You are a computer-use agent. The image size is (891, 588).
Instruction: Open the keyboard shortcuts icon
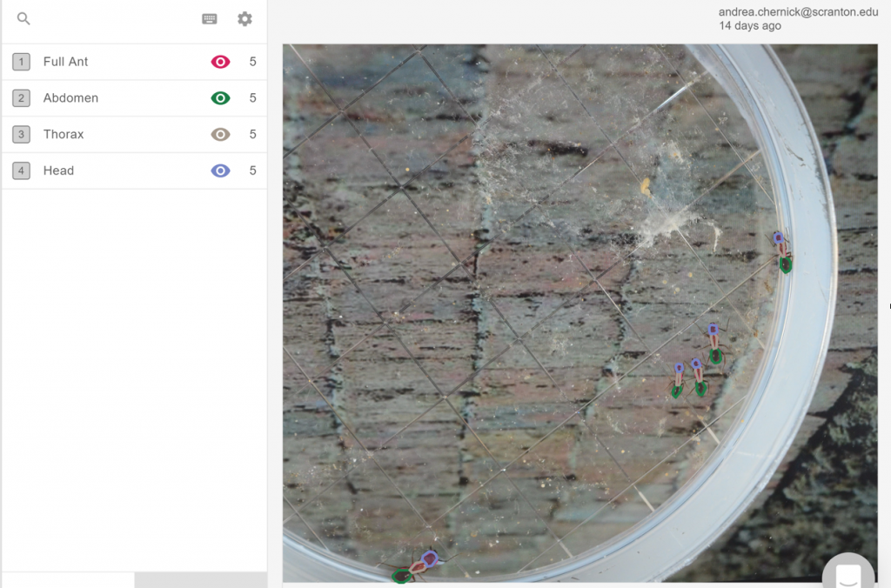click(210, 19)
